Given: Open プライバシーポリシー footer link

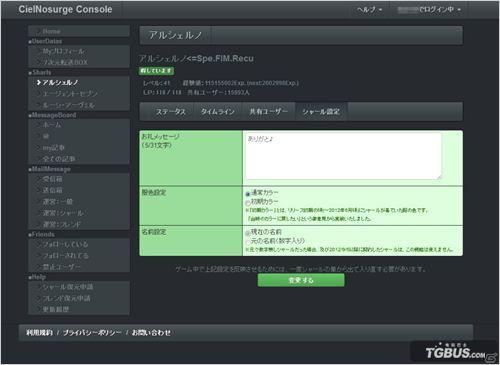Looking at the screenshot, I should [92, 333].
